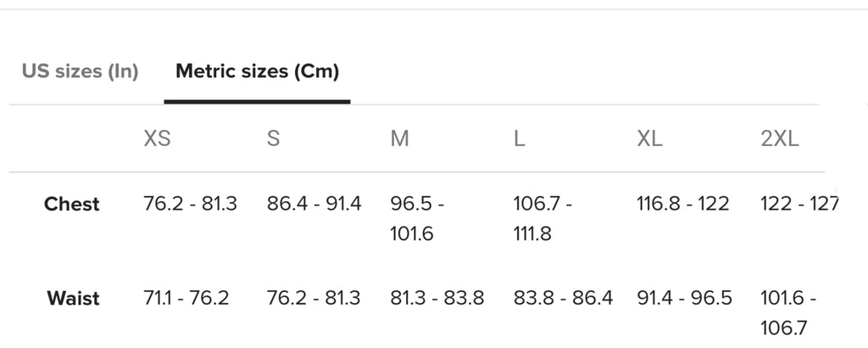Select the Metric sizes (Cm) tab
This screenshot has width=868, height=348.
(x=257, y=71)
